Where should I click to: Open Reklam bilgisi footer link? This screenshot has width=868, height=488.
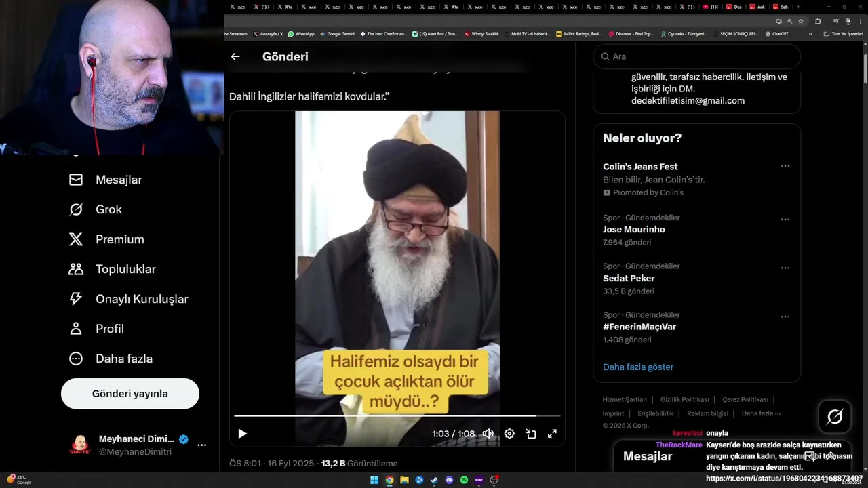(x=707, y=413)
